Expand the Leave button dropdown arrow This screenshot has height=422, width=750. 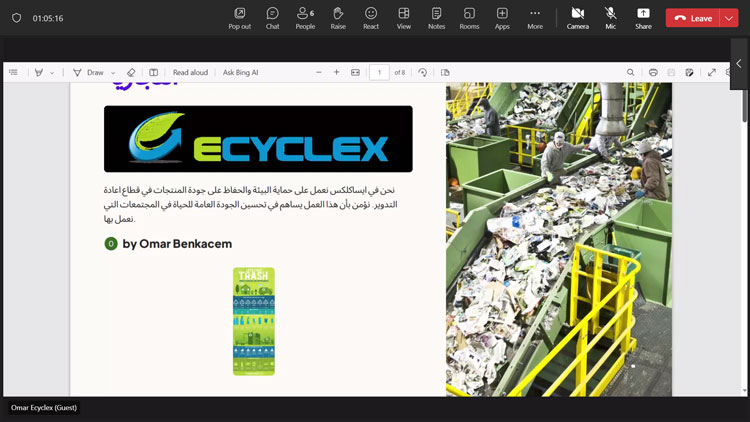pyautogui.click(x=728, y=18)
